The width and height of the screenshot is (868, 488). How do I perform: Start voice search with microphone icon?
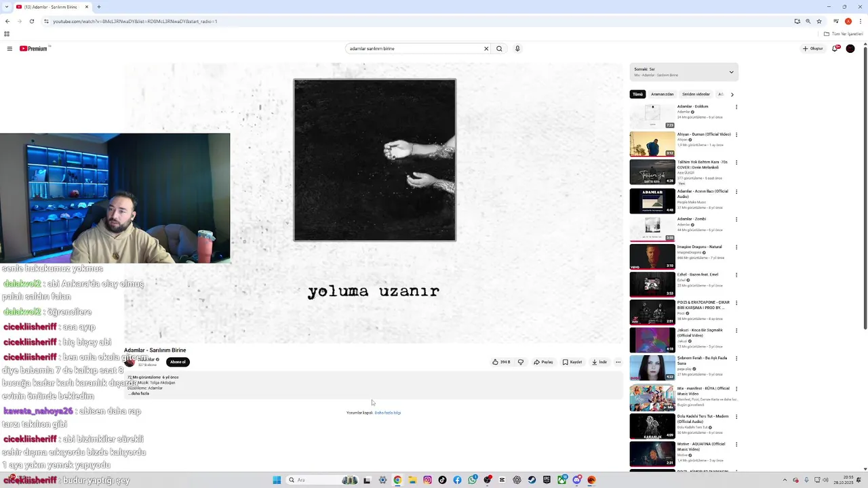[x=517, y=49]
